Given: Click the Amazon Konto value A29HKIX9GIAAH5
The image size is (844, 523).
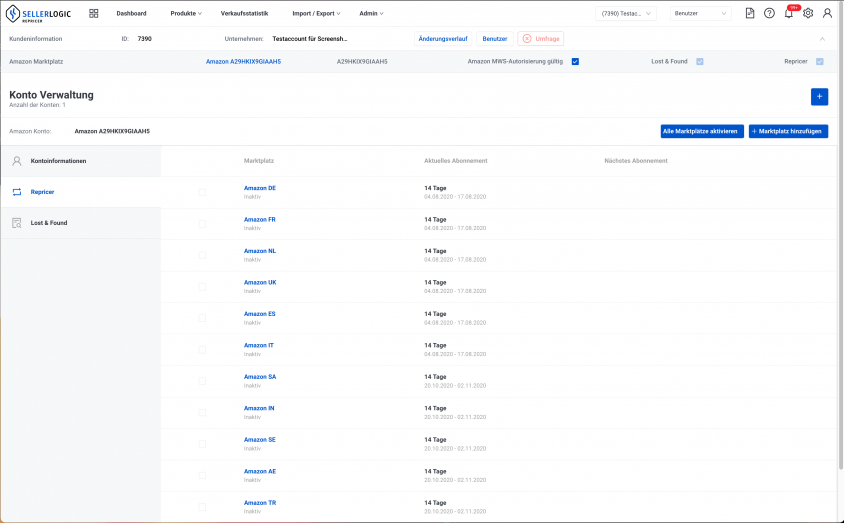Looking at the screenshot, I should click(x=112, y=131).
